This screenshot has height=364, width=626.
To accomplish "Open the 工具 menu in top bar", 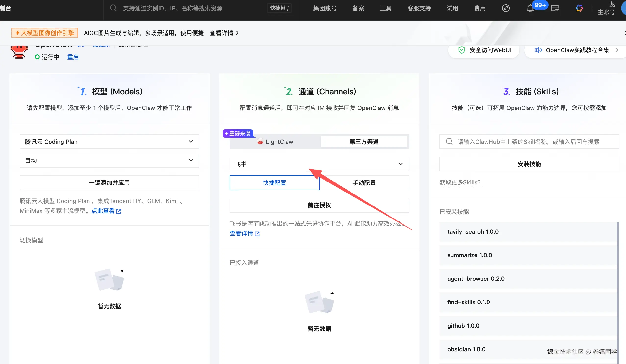I will [x=386, y=8].
